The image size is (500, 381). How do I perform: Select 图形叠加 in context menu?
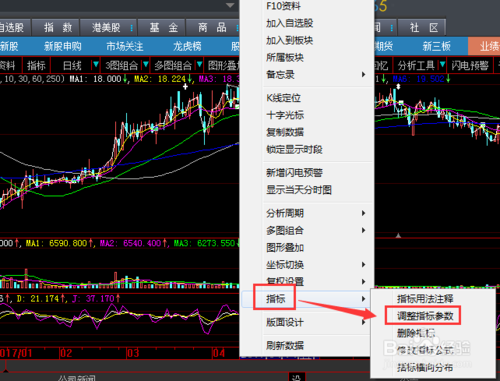click(285, 247)
